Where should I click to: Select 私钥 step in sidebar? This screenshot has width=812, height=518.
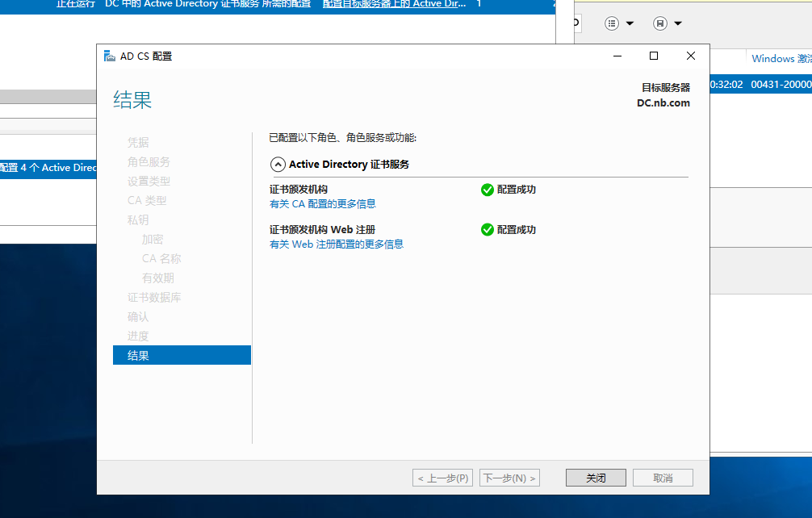click(x=138, y=220)
